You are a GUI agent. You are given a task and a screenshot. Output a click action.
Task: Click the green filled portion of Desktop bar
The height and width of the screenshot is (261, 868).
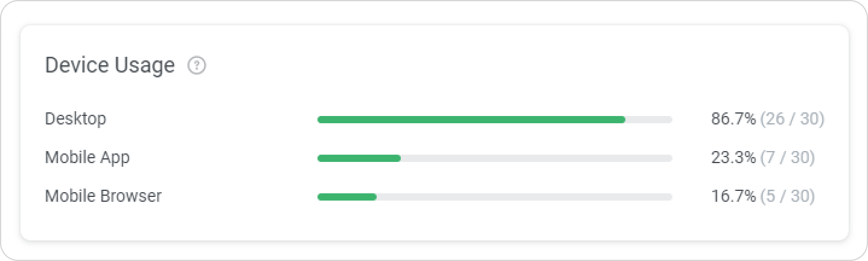[471, 120]
